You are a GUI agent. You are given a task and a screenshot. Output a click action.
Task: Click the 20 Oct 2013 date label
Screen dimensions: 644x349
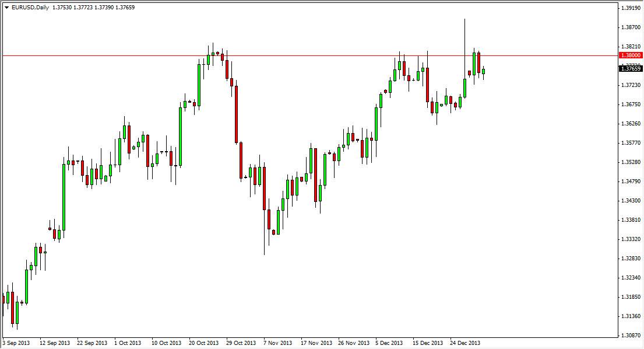tap(204, 343)
